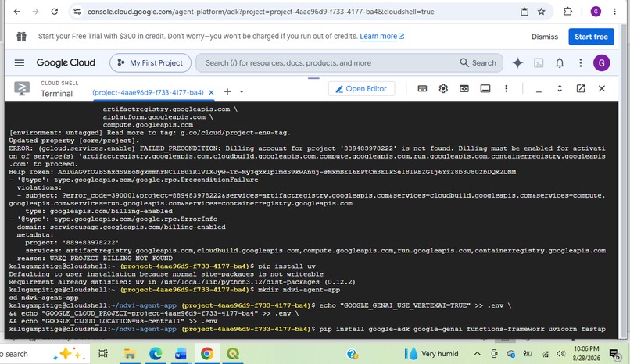Click Cloud Shell web preview icon
Viewport: 630px width, 364px height.
[464, 89]
